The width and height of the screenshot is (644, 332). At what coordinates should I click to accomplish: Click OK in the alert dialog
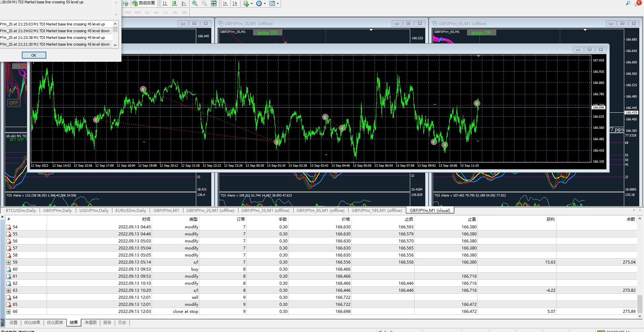point(34,55)
